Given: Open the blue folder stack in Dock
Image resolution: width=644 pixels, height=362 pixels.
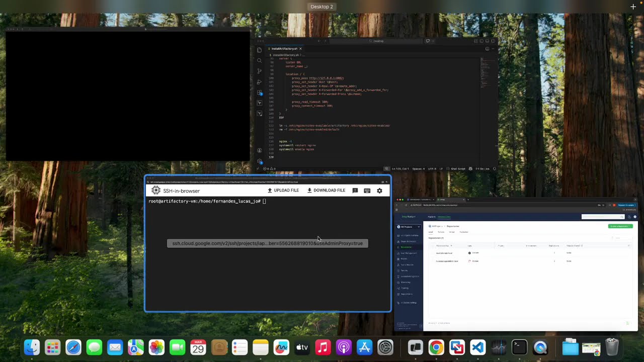Looking at the screenshot, I should coord(570,347).
